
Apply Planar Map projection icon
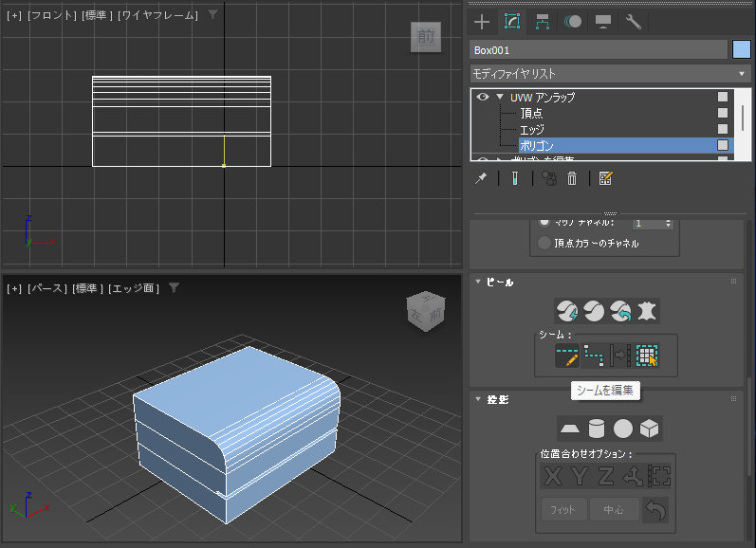tap(570, 429)
